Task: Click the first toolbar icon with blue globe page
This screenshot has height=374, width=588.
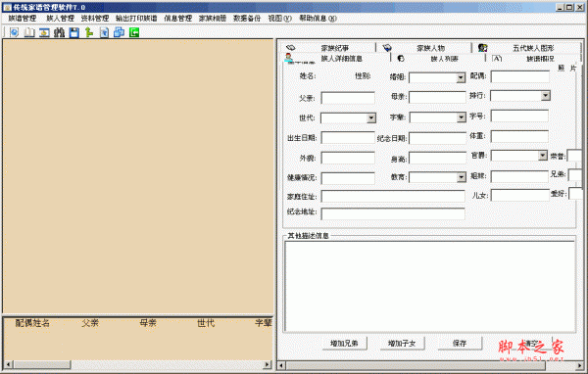Action: tap(15, 32)
